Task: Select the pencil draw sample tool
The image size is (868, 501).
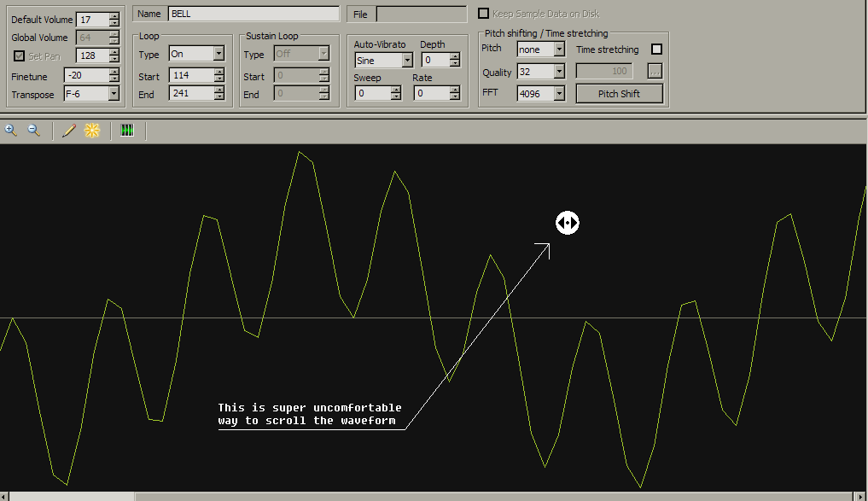Action: coord(69,131)
